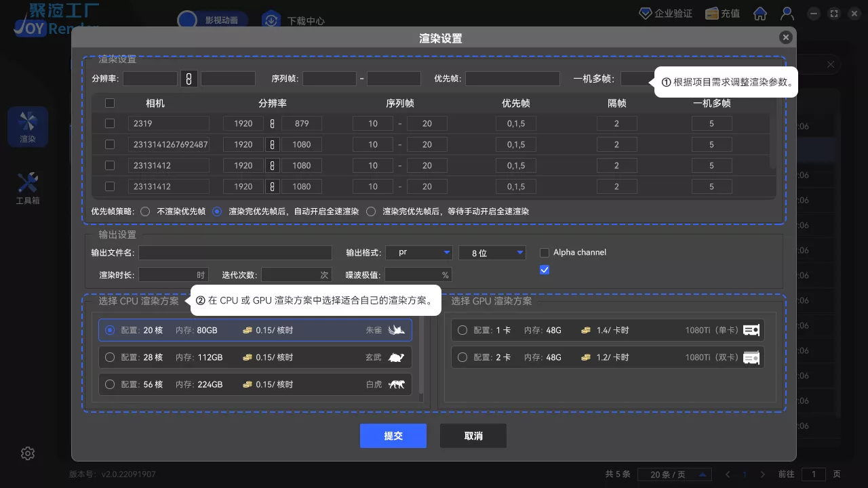Click the 渲染时长 input field
The image size is (868, 488).
click(x=173, y=274)
